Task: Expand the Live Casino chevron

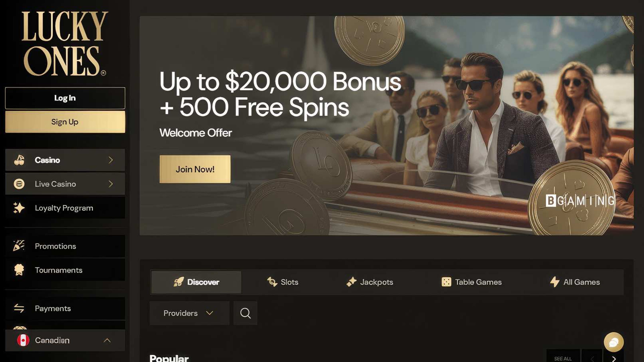Action: coord(111,184)
